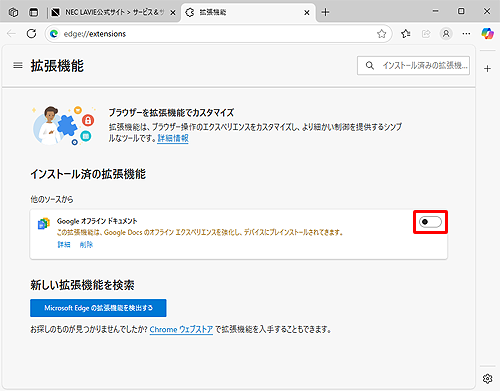Click the search field for installed extensions
The height and width of the screenshot is (391, 500).
(x=413, y=65)
